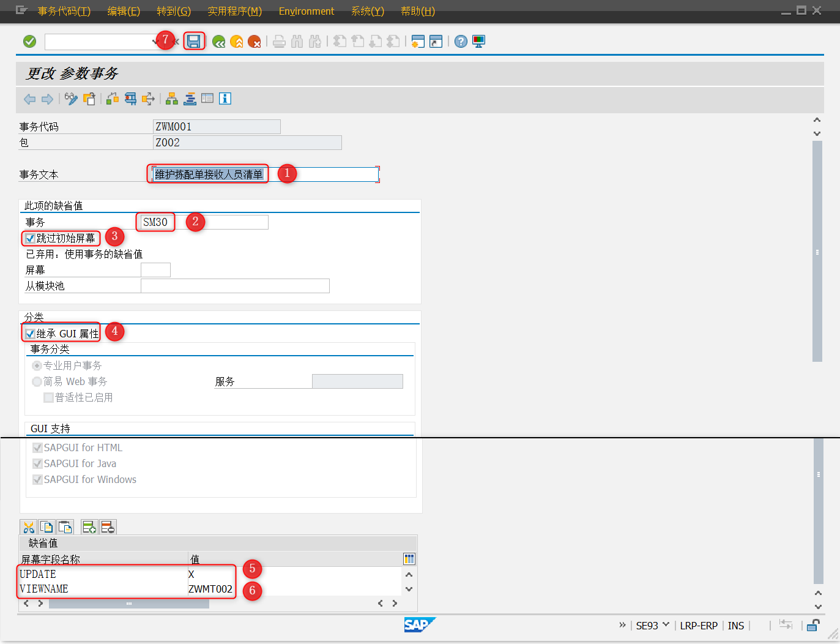Click the Save icon in the toolbar

(194, 41)
